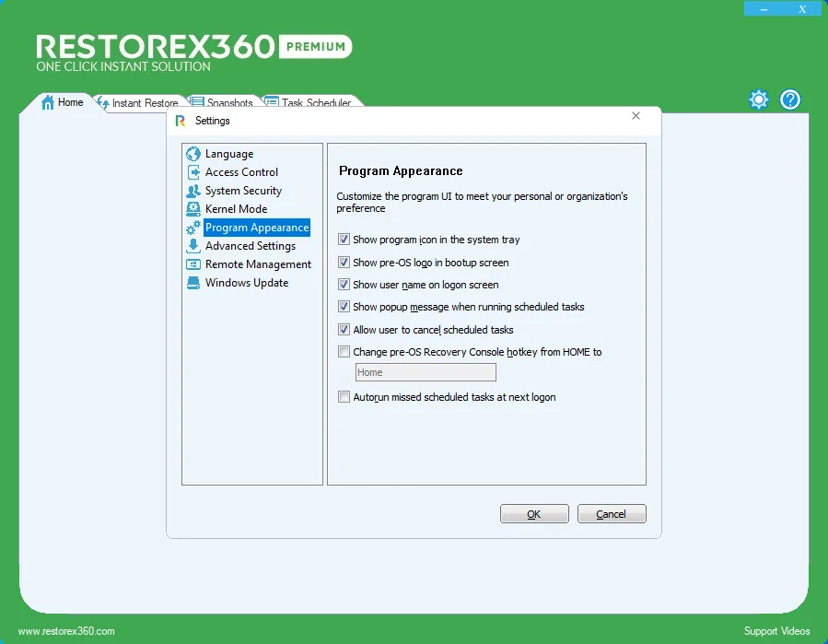Image resolution: width=828 pixels, height=644 pixels.
Task: Open help with the question mark icon
Action: (790, 100)
